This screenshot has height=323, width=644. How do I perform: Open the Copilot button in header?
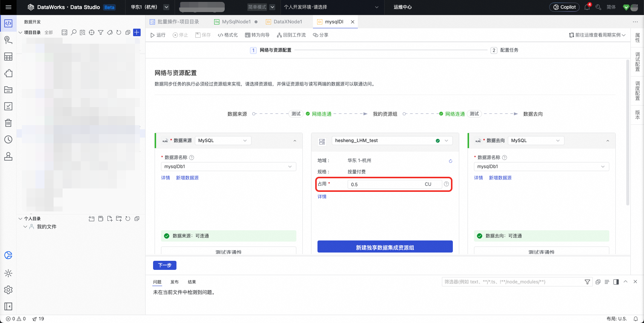pos(564,7)
